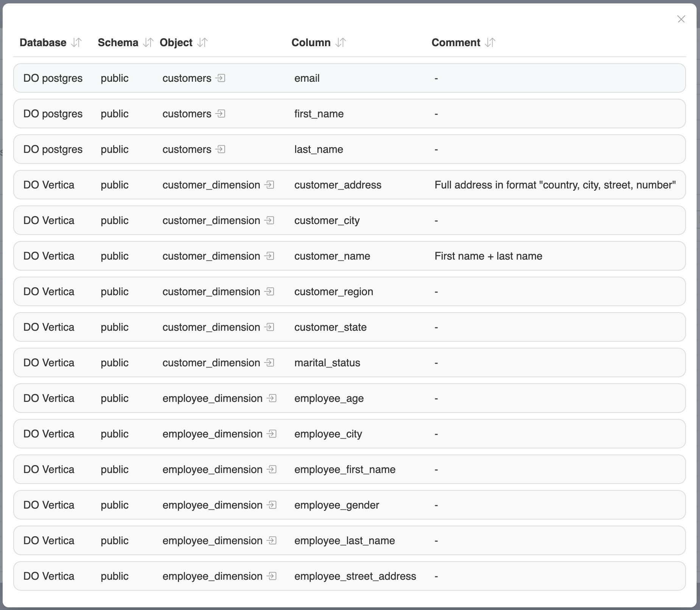Click 'DO postgres' in the email row
Image resolution: width=700 pixels, height=610 pixels.
(x=53, y=78)
